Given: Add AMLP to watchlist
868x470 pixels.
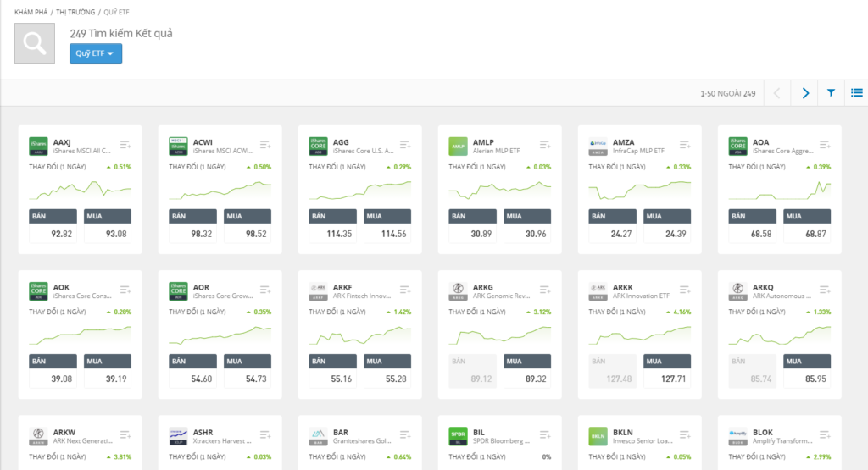Looking at the screenshot, I should coord(545,145).
